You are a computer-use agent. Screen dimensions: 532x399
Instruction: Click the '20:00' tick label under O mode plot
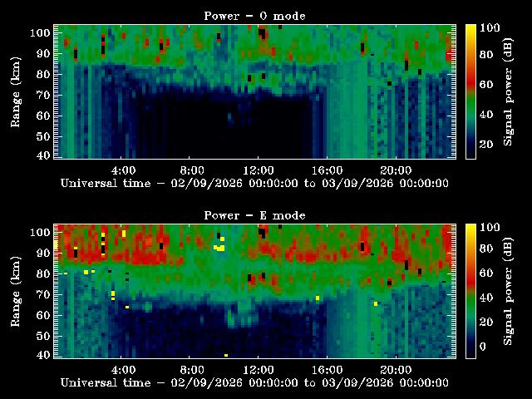click(x=396, y=170)
